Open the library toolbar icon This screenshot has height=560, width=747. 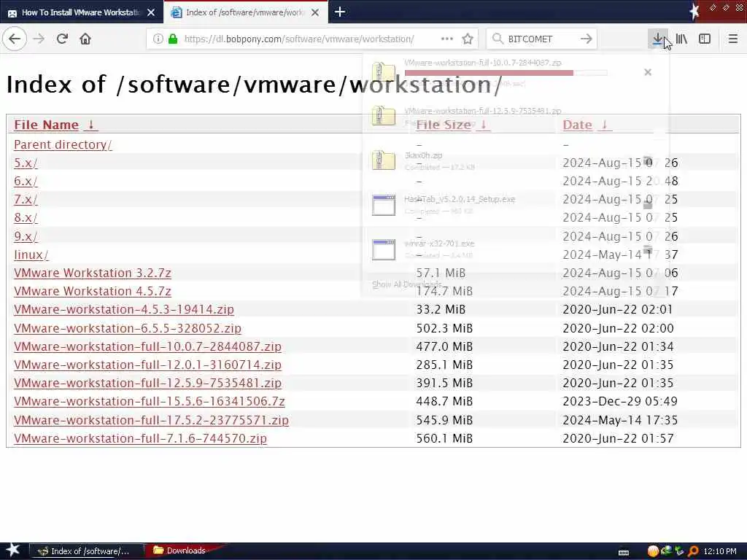tap(681, 39)
